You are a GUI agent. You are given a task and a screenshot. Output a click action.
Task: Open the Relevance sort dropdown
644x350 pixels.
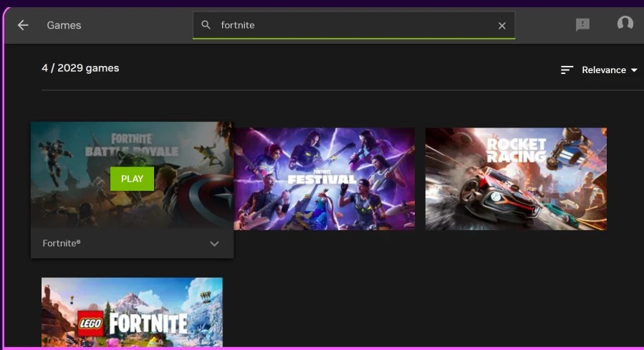click(603, 70)
